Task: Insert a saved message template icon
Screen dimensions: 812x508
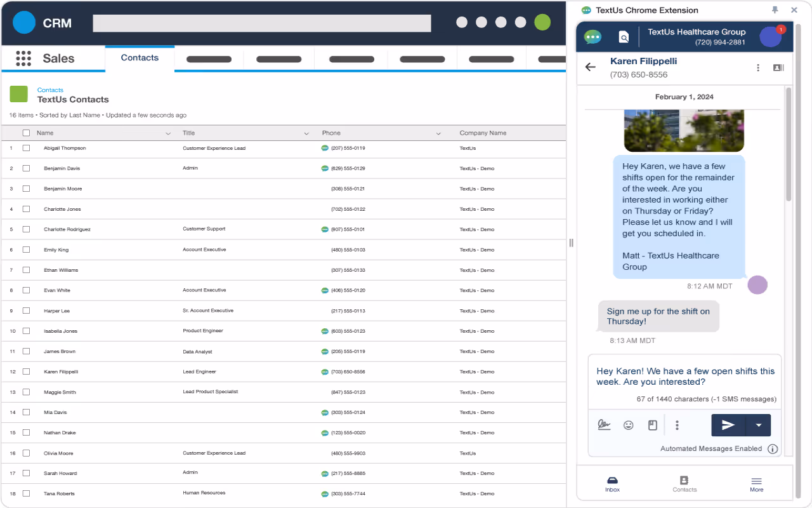Action: (x=653, y=425)
